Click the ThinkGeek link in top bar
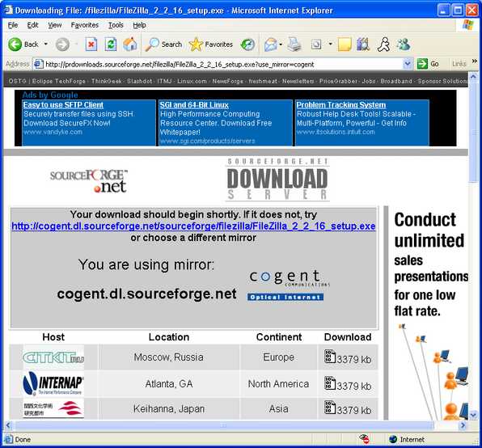Image resolution: width=482 pixels, height=448 pixels. (x=107, y=81)
